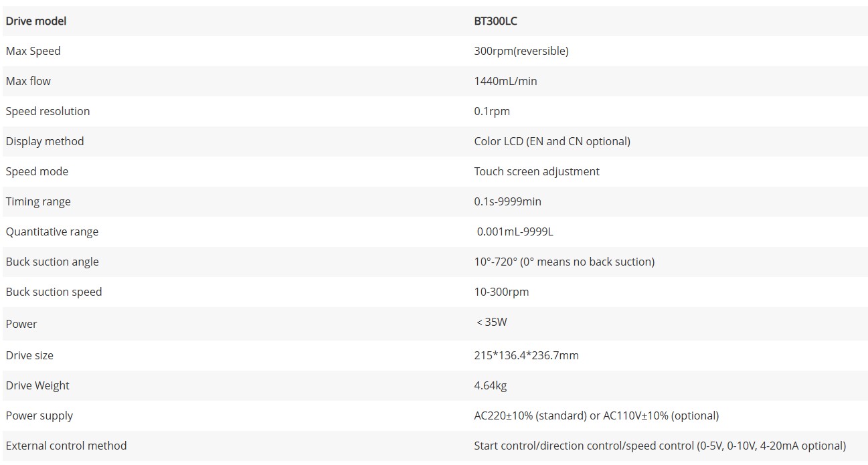868x465 pixels.
Task: Click the 215*136.4*236.7mm drive size value
Action: coord(527,355)
